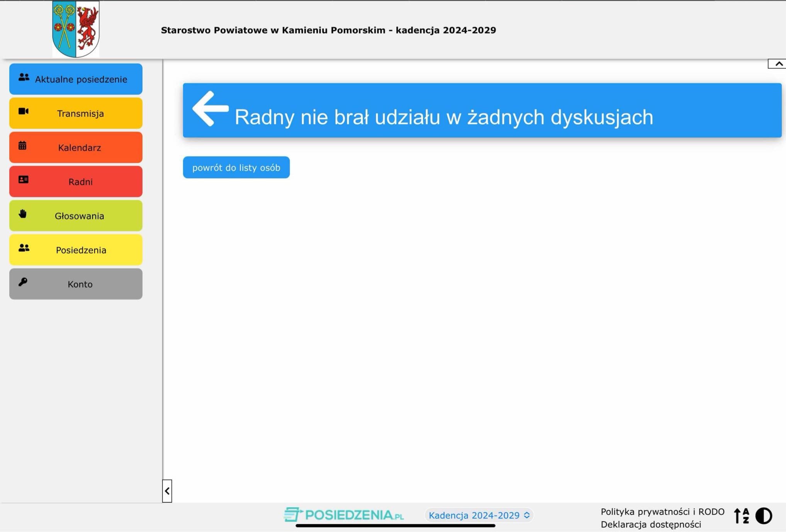Click the calendar icon beside Kalendarz

coord(23,146)
